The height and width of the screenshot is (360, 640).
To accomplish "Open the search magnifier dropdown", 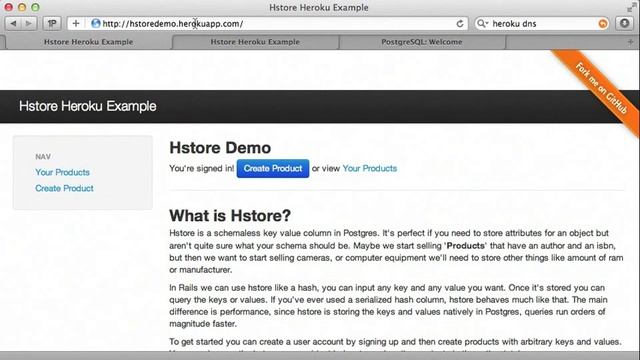I will (x=482, y=24).
